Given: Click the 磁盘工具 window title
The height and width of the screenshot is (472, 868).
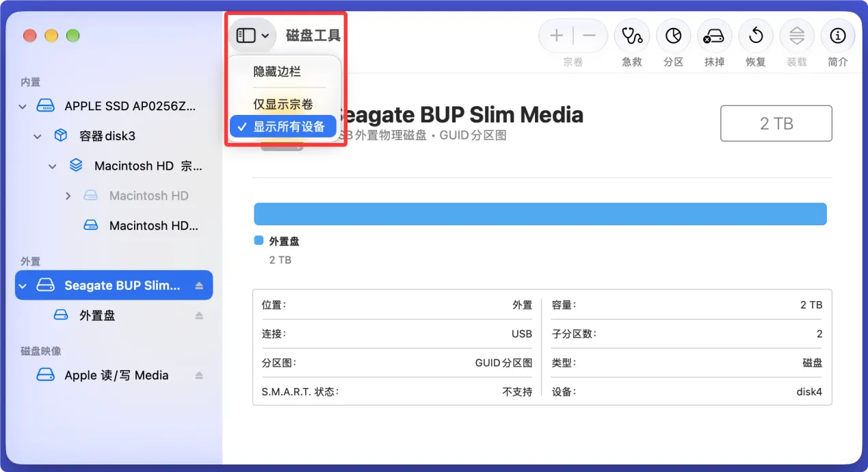Looking at the screenshot, I should (x=313, y=36).
